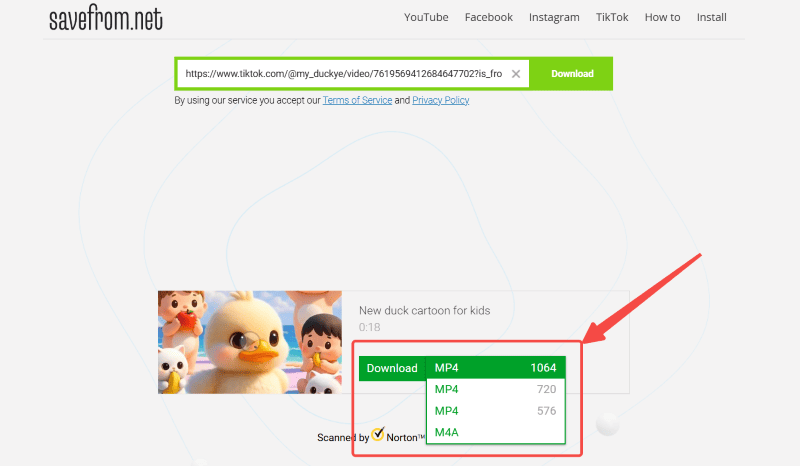800x466 pixels.
Task: Click the bright green Download button beside URL
Action: (x=572, y=73)
